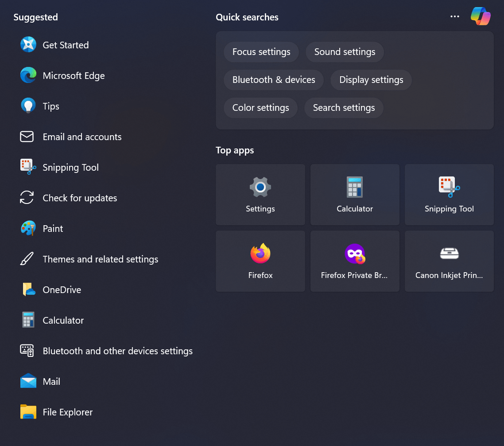504x446 pixels.
Task: Select Sound settings quick search
Action: point(345,52)
